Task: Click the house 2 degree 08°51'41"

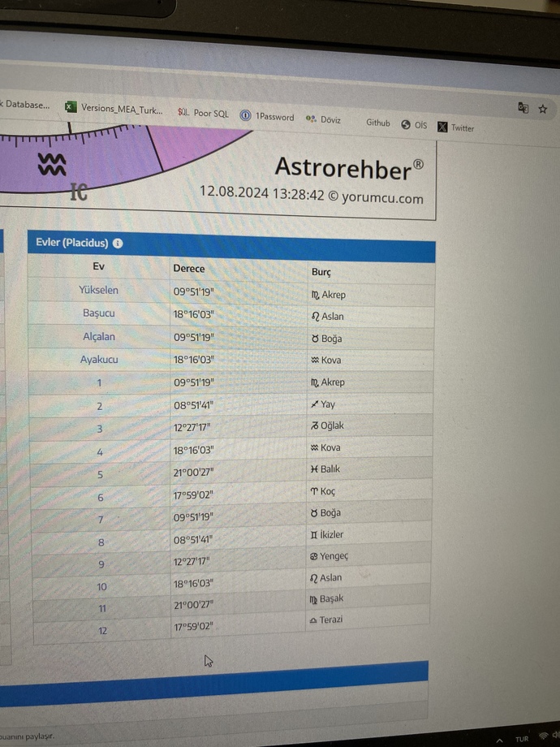Action: (193, 406)
